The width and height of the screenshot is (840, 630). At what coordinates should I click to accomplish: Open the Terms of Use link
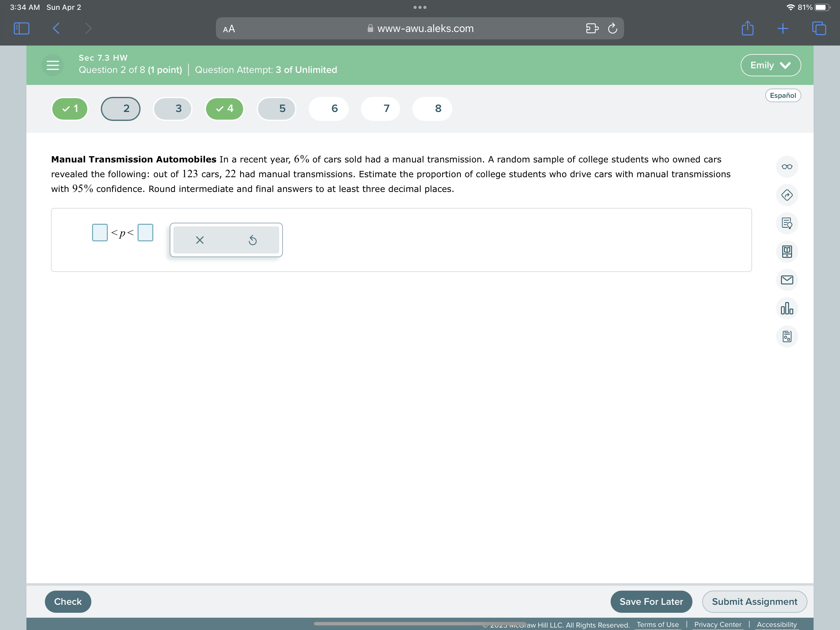tap(657, 624)
